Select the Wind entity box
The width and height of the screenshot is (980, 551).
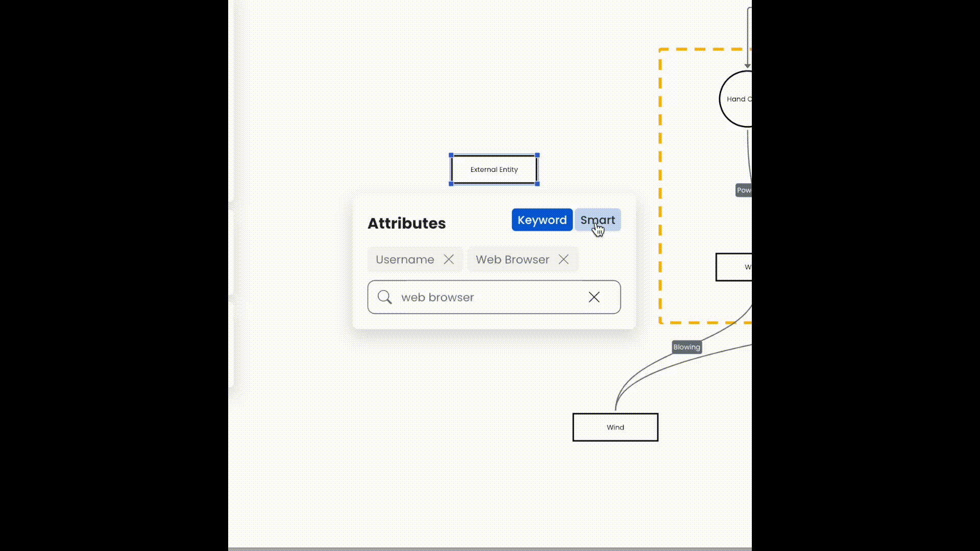[x=615, y=427]
